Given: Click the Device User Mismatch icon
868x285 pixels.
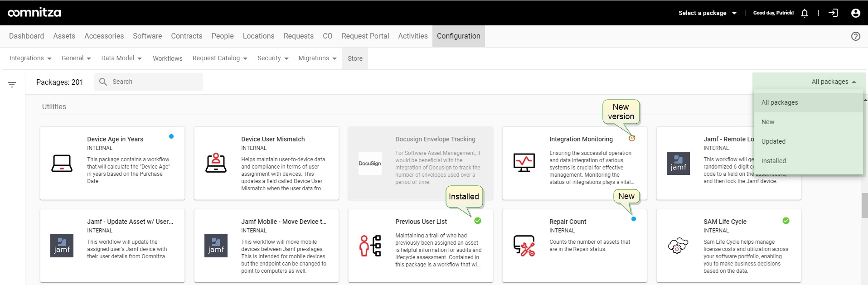Looking at the screenshot, I should pos(216,163).
